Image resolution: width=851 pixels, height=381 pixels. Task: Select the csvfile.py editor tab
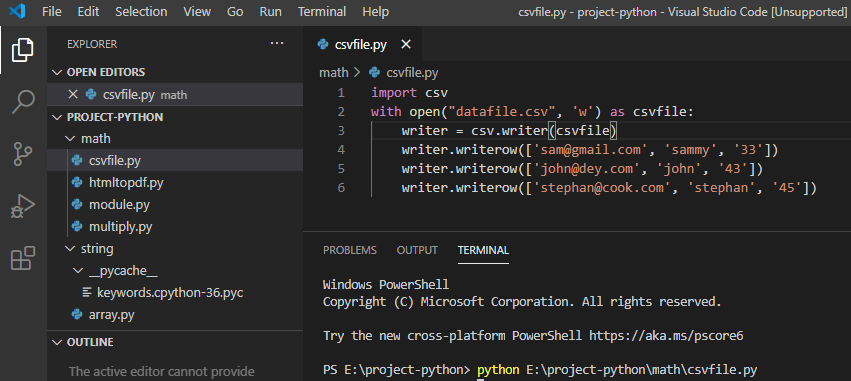click(x=363, y=45)
